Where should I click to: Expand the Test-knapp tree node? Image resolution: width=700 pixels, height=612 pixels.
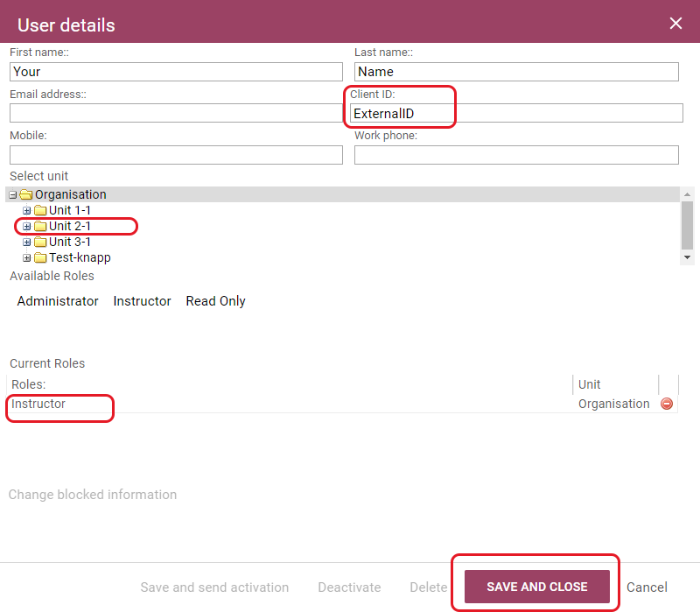point(27,258)
